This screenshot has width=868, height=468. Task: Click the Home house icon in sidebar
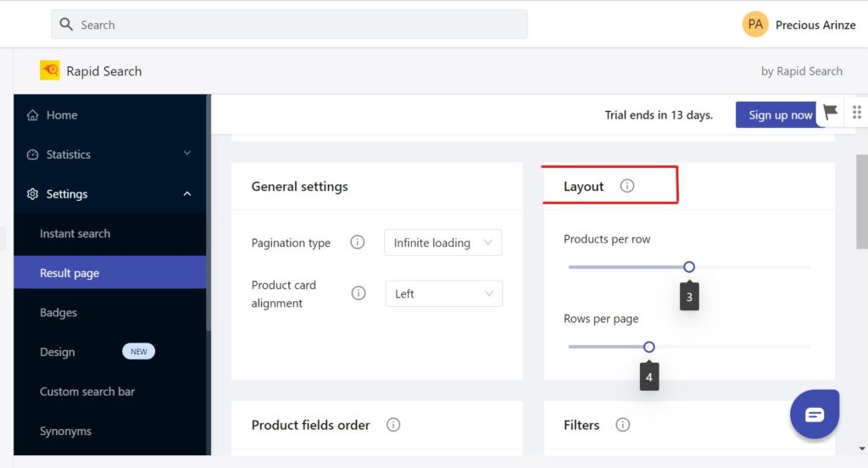click(33, 115)
